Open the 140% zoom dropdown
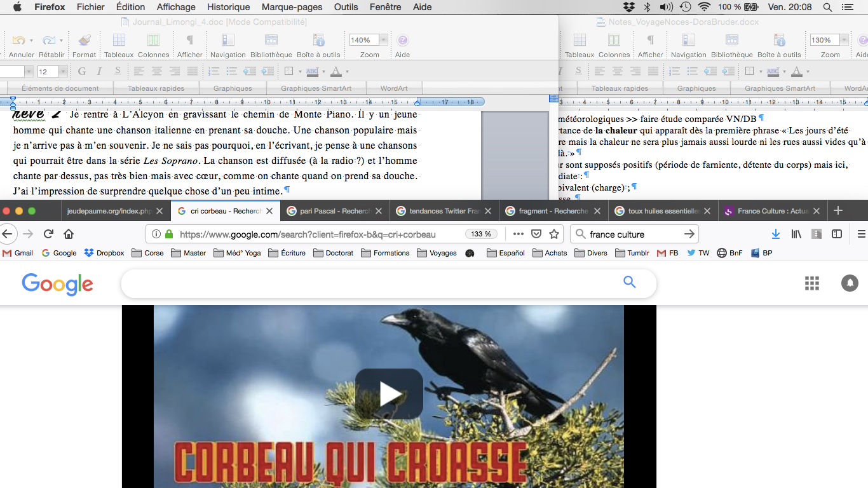 point(383,40)
